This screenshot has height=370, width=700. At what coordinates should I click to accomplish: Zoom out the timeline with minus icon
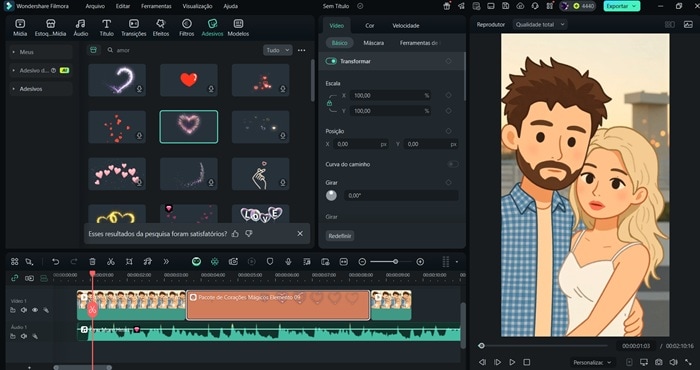click(x=362, y=262)
